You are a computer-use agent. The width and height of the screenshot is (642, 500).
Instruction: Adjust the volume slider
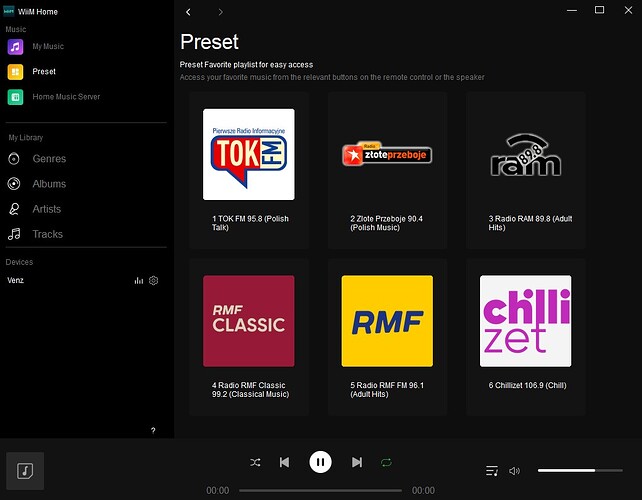pyautogui.click(x=580, y=471)
